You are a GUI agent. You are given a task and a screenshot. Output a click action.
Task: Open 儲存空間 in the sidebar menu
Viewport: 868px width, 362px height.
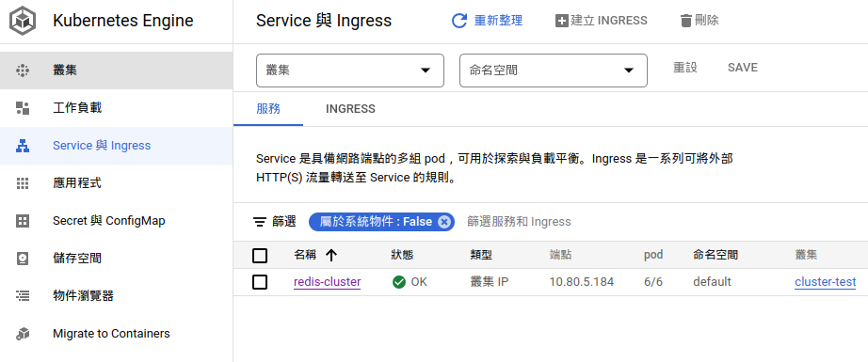pos(116,259)
